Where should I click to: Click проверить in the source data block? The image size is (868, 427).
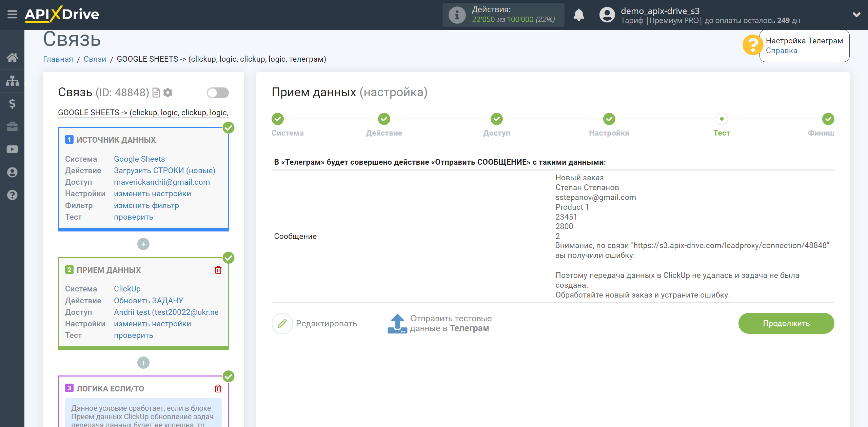tap(133, 217)
